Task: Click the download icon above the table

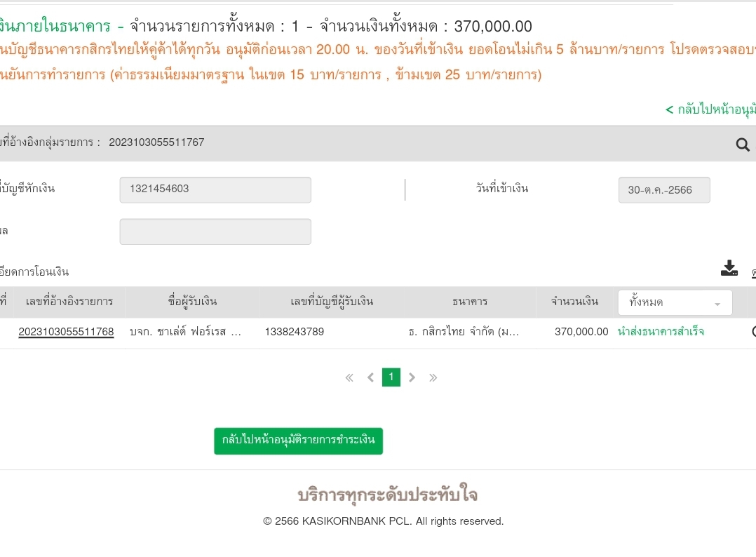Action: [x=729, y=268]
